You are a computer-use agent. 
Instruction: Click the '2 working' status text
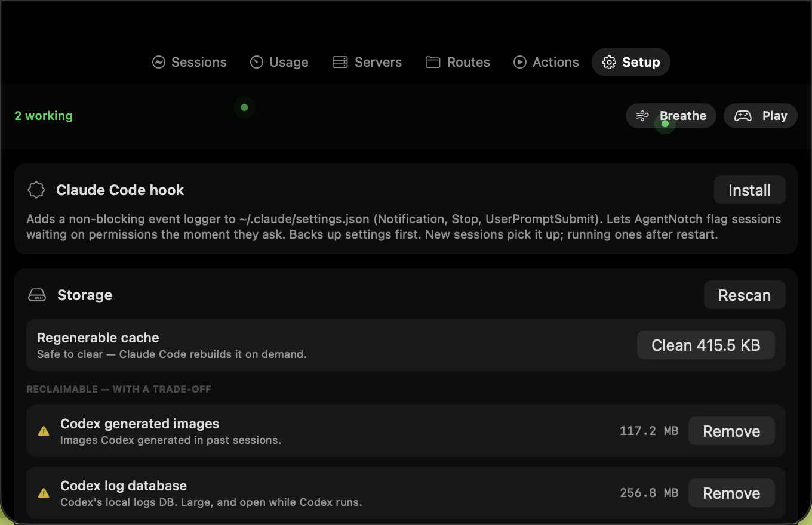click(x=44, y=116)
